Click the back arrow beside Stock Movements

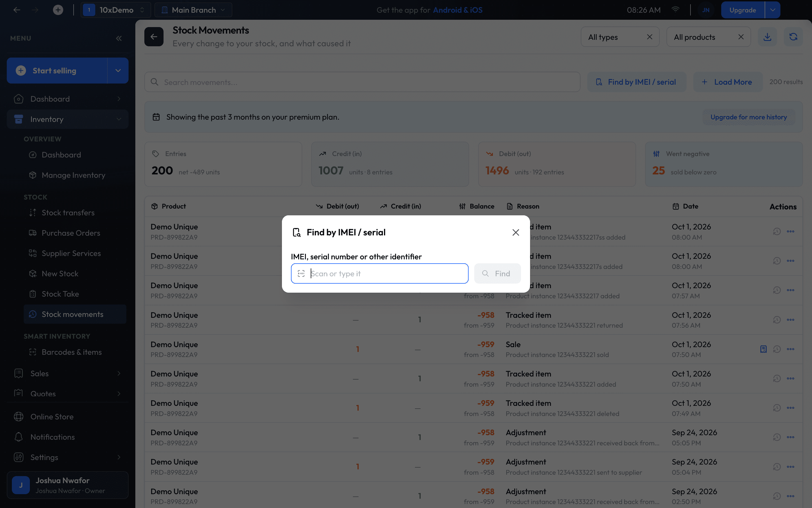pyautogui.click(x=154, y=37)
